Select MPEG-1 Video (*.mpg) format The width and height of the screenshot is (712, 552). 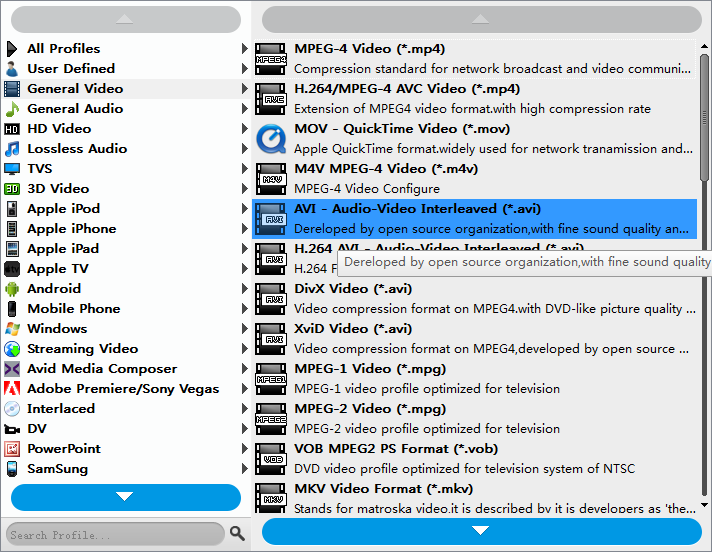(x=475, y=379)
